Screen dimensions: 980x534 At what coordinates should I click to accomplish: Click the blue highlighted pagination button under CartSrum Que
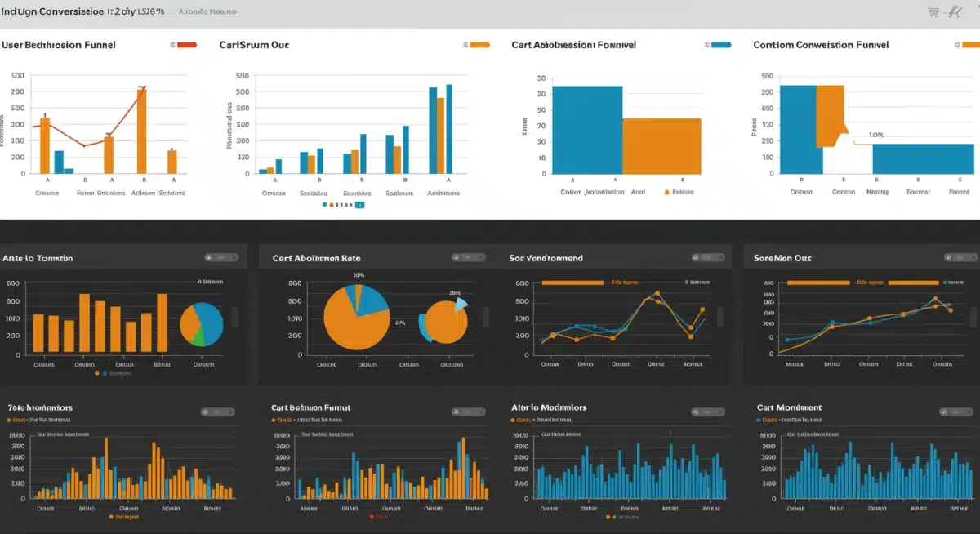click(359, 204)
